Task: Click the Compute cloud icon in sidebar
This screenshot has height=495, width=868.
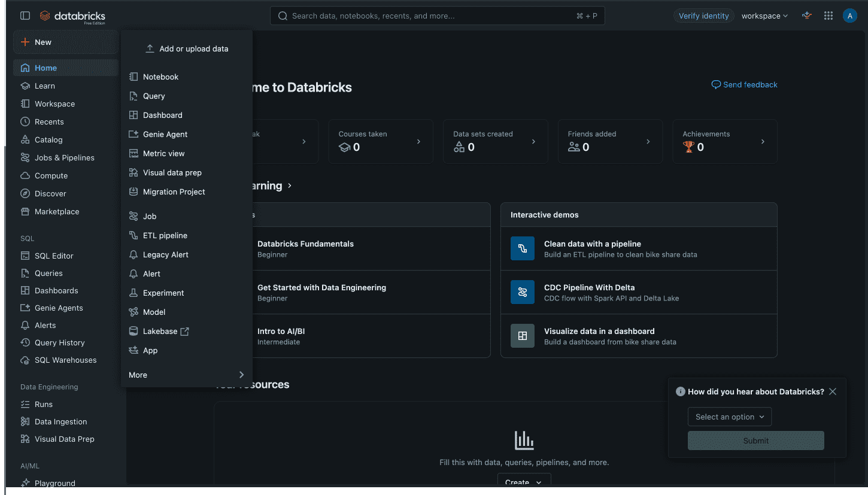Action: click(25, 175)
